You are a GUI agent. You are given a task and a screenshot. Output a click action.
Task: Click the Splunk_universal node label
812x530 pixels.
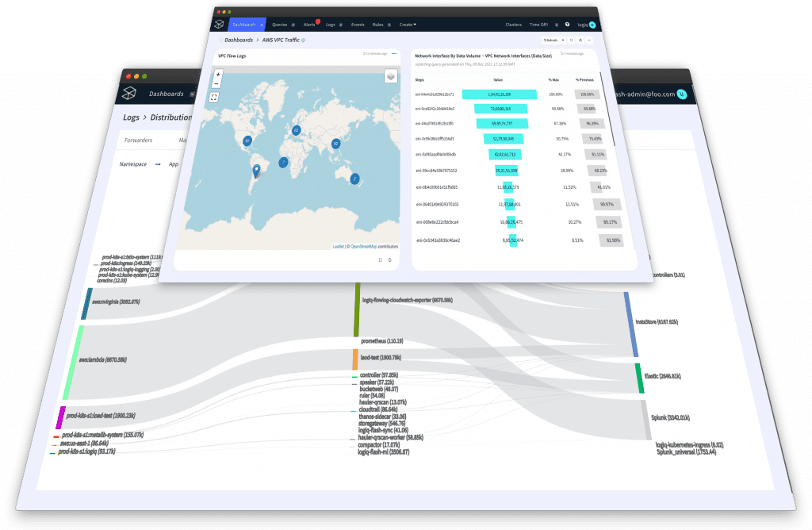(x=686, y=452)
